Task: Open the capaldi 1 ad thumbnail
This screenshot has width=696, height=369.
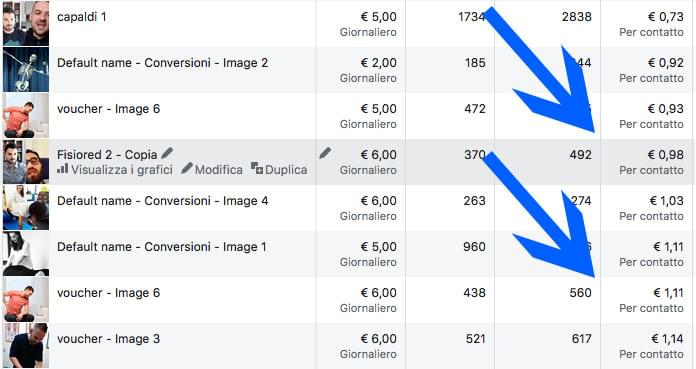Action: (26, 23)
